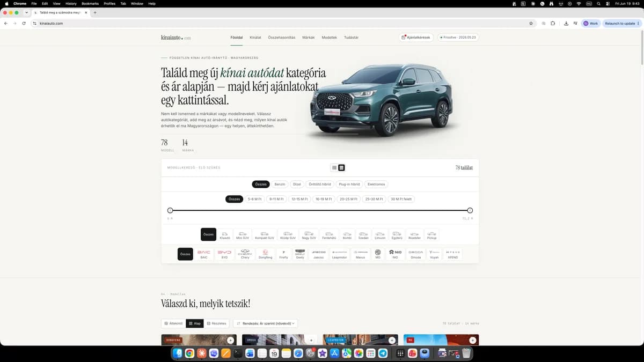
Task: Click Relaunch to update button
Action: coord(621,24)
